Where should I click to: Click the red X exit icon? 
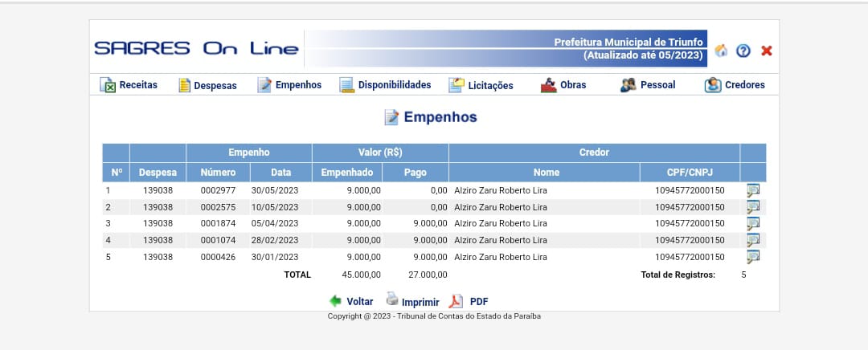pyautogui.click(x=766, y=51)
